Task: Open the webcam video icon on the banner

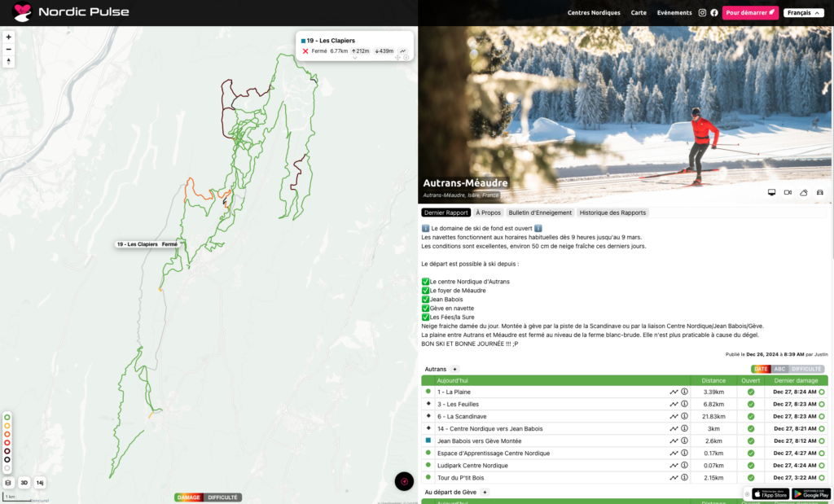Action: click(x=788, y=192)
